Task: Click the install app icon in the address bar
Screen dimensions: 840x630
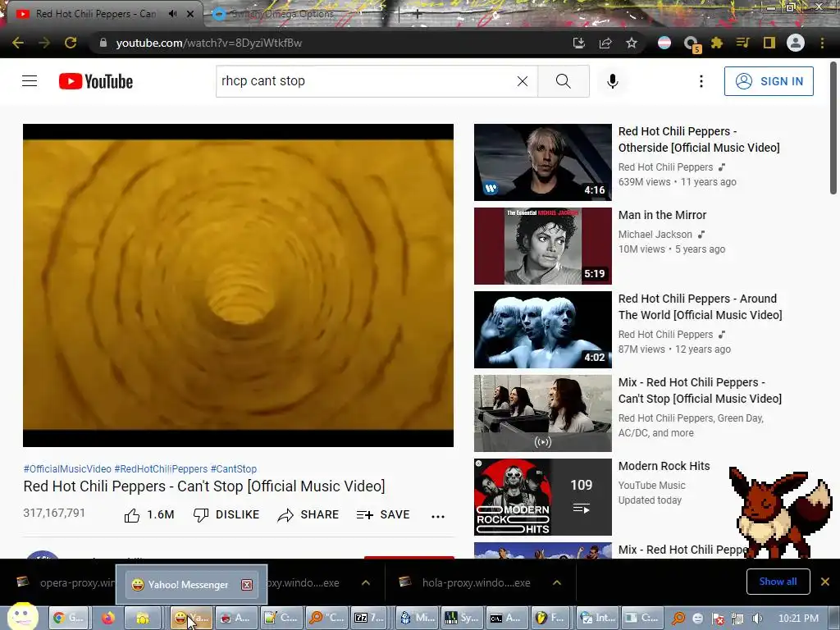Action: point(578,43)
